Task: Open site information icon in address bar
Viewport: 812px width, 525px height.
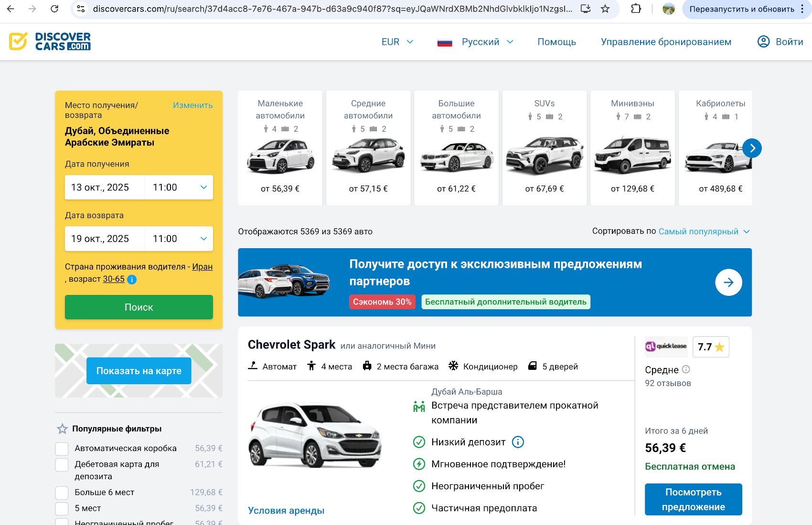Action: tap(81, 9)
